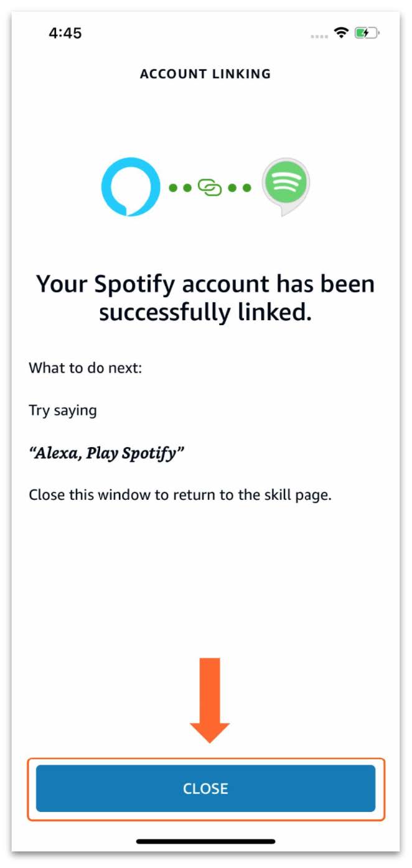Tap the ACCOUNT LINKING header title

tap(205, 74)
